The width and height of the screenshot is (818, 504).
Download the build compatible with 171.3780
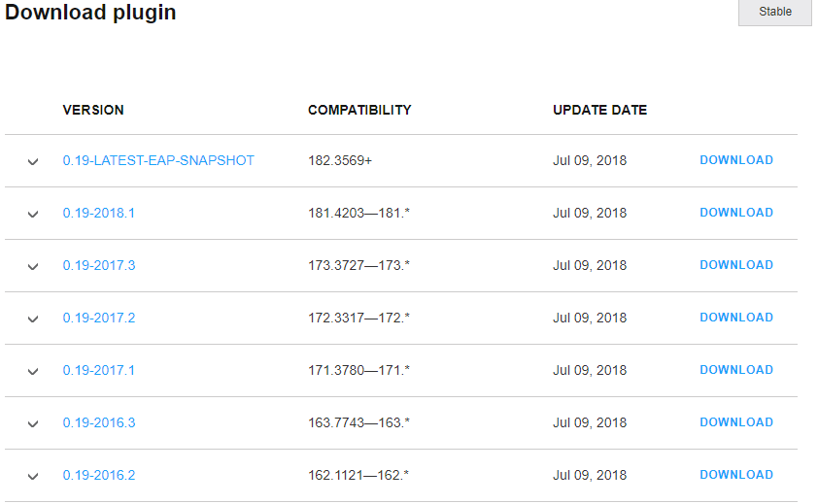[736, 370]
